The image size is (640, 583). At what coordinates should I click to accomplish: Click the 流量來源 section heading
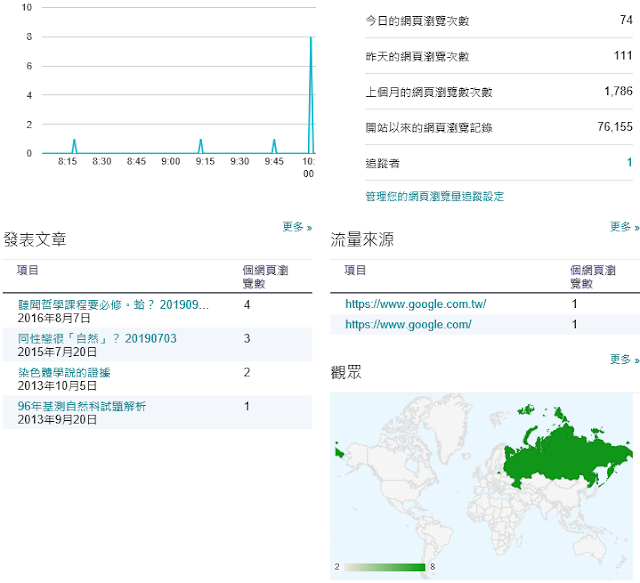362,239
